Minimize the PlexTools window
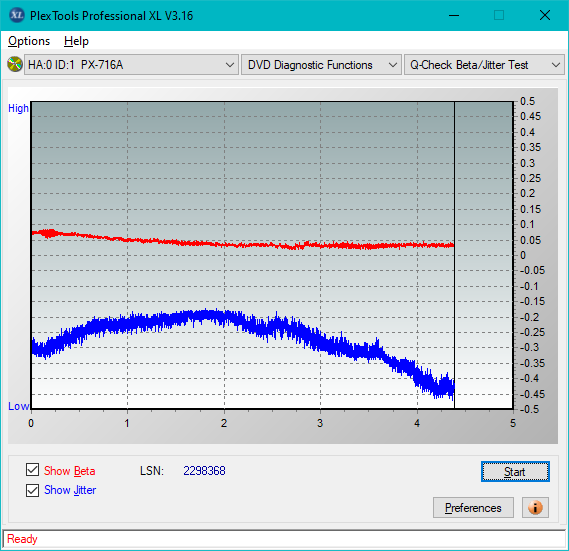Image resolution: width=569 pixels, height=551 pixels. pos(454,15)
